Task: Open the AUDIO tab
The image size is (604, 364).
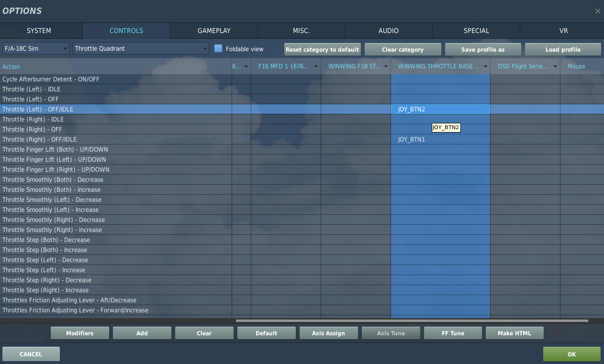Action: [x=388, y=31]
